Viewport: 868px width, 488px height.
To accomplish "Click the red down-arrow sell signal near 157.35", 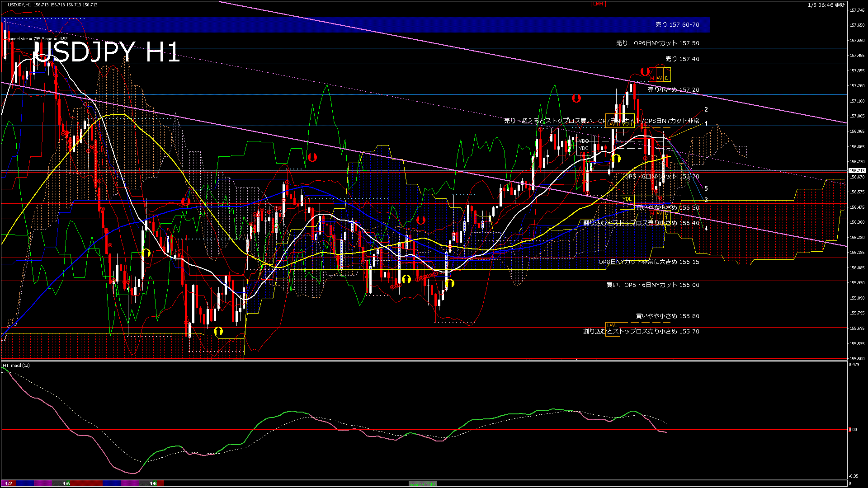I will 645,71.
